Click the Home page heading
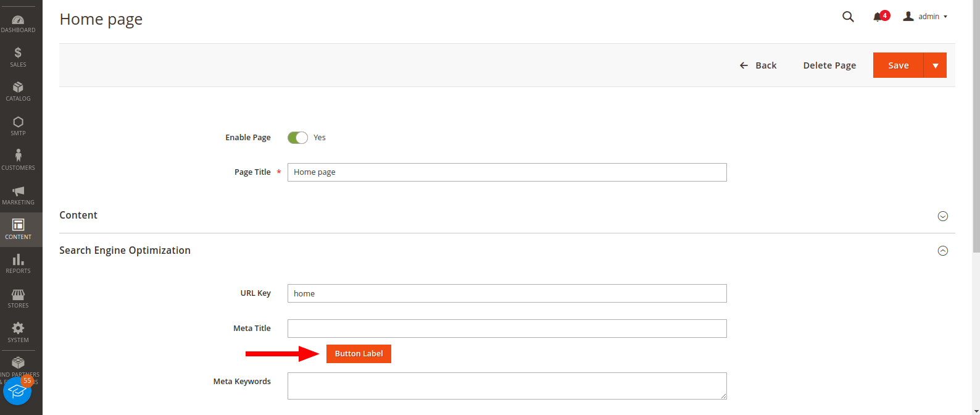980x415 pixels. point(101,20)
